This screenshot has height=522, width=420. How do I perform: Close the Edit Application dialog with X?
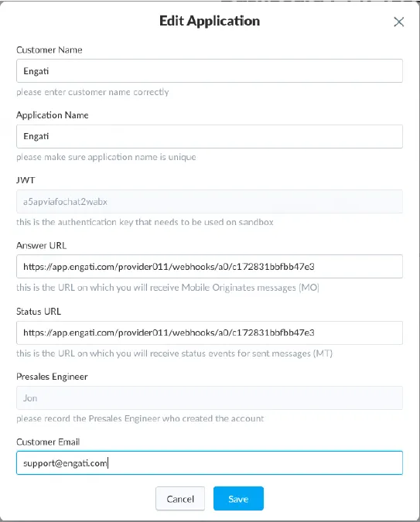click(x=398, y=22)
